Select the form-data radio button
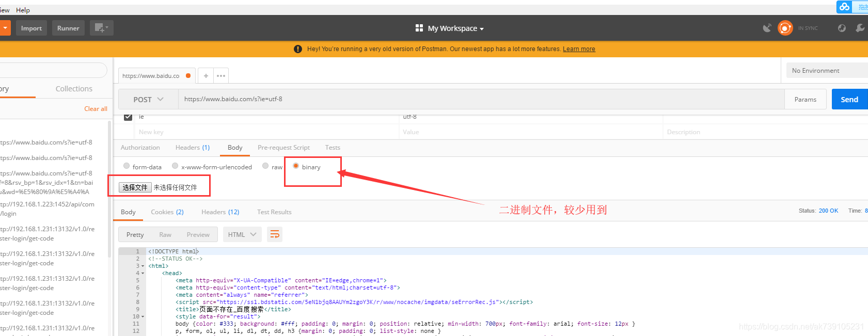The width and height of the screenshot is (868, 336). pos(127,166)
